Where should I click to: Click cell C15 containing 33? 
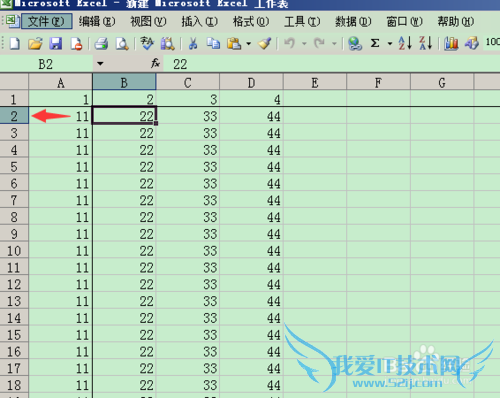pos(188,334)
